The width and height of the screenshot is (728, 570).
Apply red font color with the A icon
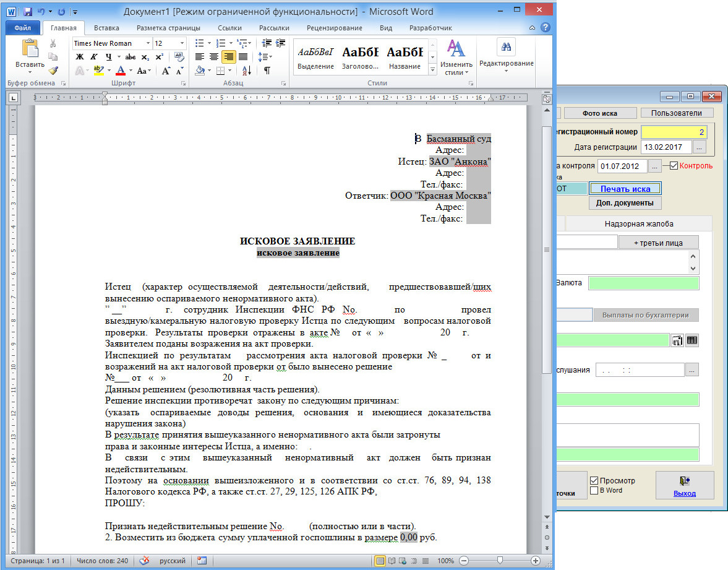[x=121, y=71]
